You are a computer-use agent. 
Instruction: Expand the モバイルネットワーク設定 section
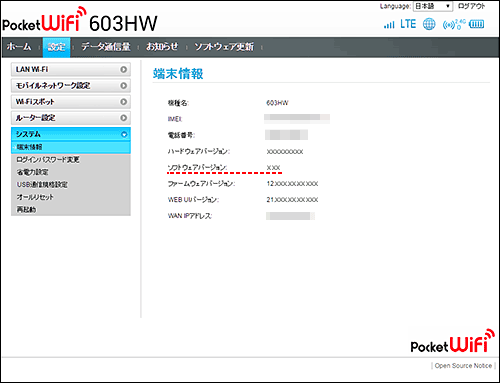(71, 86)
